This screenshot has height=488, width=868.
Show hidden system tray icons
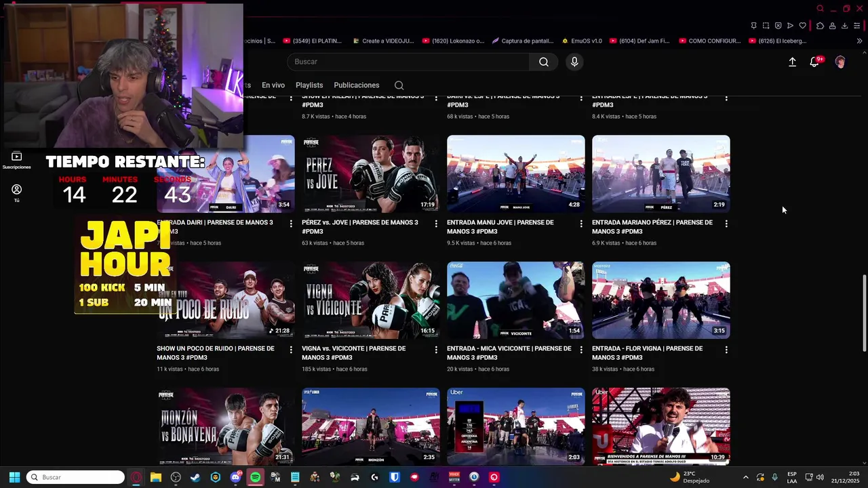pyautogui.click(x=746, y=477)
